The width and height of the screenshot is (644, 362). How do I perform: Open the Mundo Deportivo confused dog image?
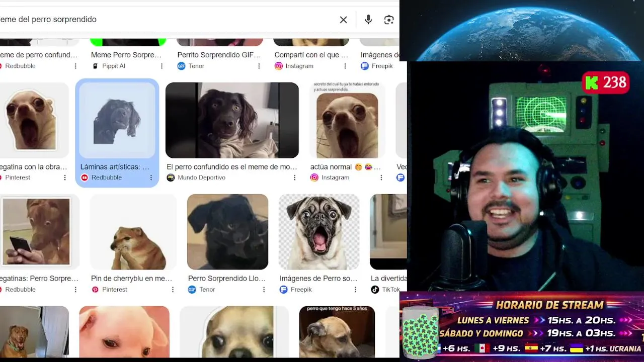click(x=232, y=120)
